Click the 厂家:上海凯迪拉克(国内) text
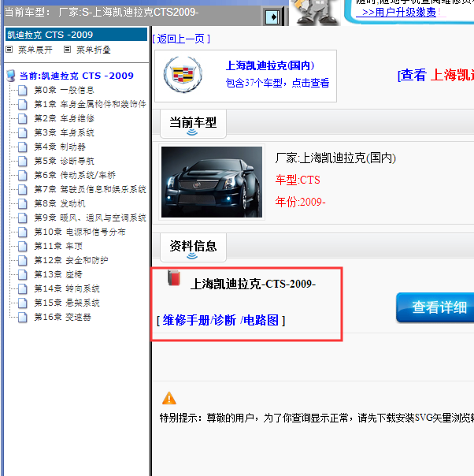 point(335,158)
